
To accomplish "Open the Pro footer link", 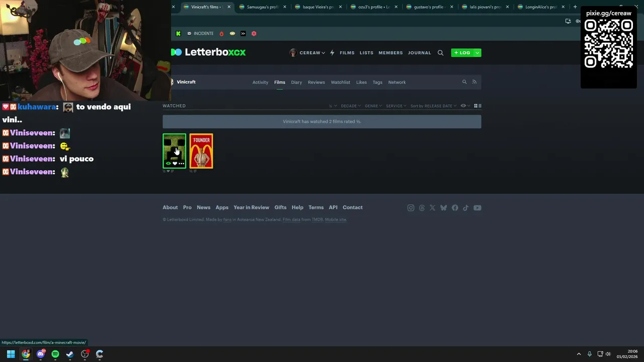I will [x=187, y=208].
